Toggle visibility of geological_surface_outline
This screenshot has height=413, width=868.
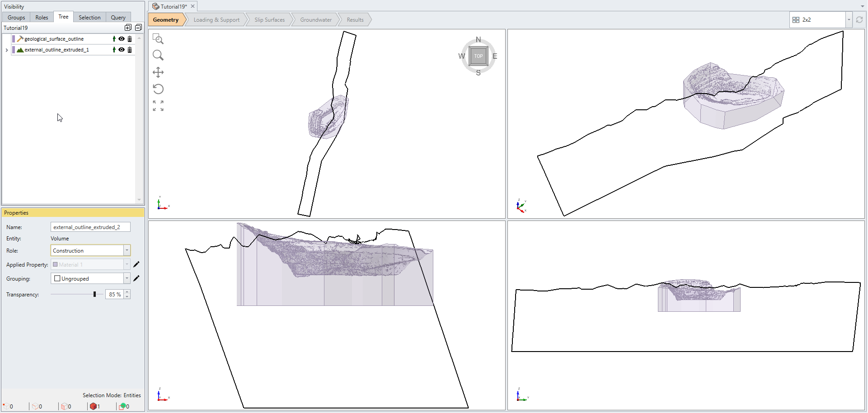121,39
